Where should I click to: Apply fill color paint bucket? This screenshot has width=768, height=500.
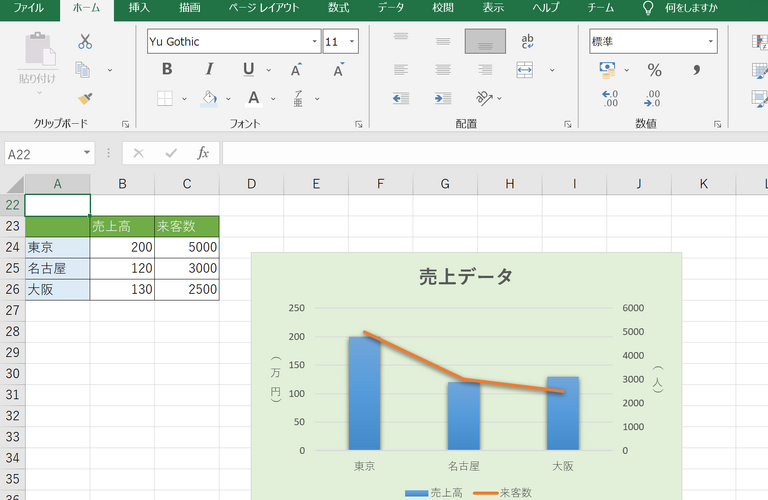[x=209, y=98]
